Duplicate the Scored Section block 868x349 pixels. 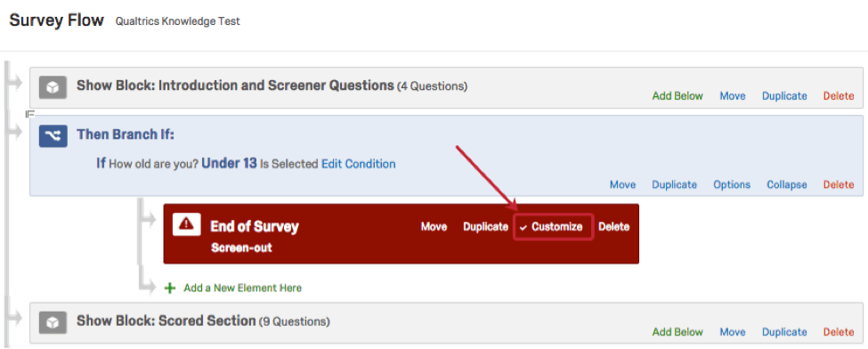pyautogui.click(x=784, y=332)
